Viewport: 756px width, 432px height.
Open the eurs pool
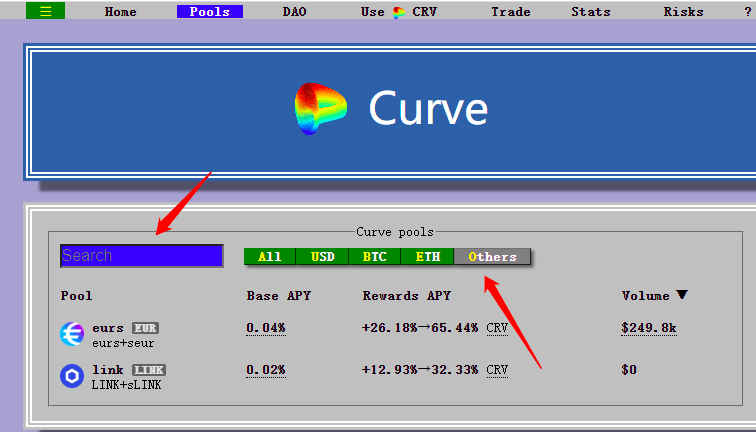(x=108, y=328)
